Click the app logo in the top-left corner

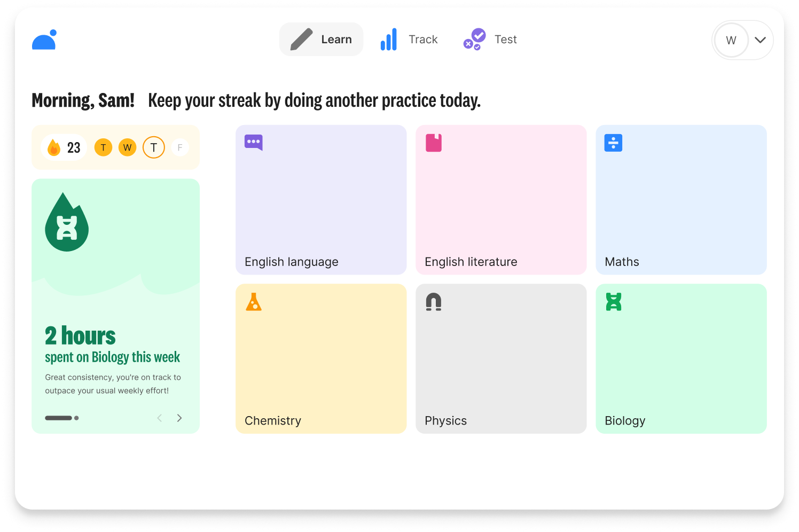pos(44,40)
